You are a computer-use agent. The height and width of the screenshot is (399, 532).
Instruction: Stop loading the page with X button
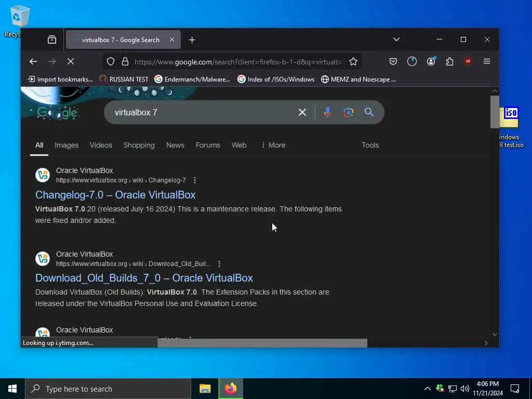pos(71,61)
